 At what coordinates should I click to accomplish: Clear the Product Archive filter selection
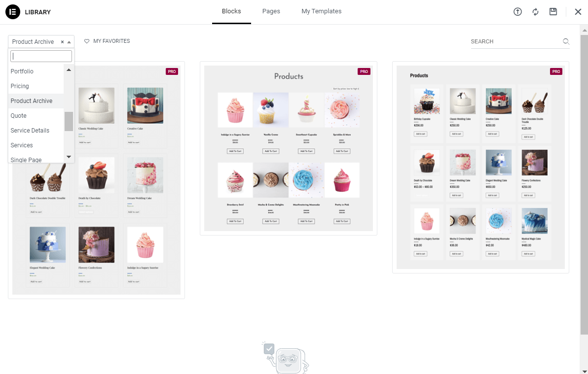[62, 42]
